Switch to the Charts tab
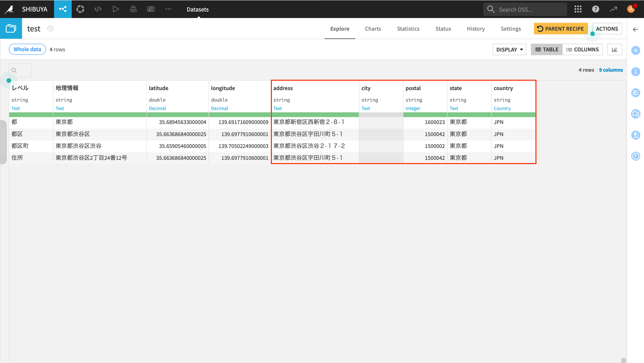The width and height of the screenshot is (644, 363). pyautogui.click(x=373, y=29)
